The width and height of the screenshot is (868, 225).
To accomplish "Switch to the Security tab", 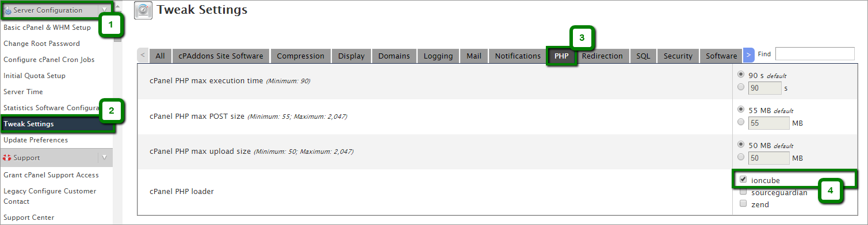I will point(678,56).
